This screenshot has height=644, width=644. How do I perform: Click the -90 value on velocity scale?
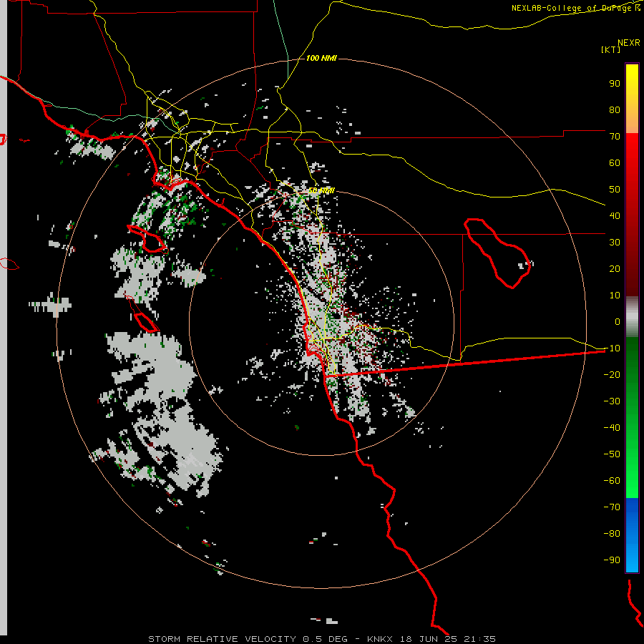[612, 560]
